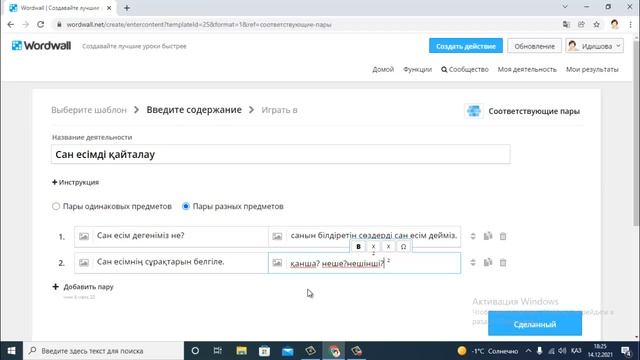Click the Сделанный done button

[x=535, y=324]
